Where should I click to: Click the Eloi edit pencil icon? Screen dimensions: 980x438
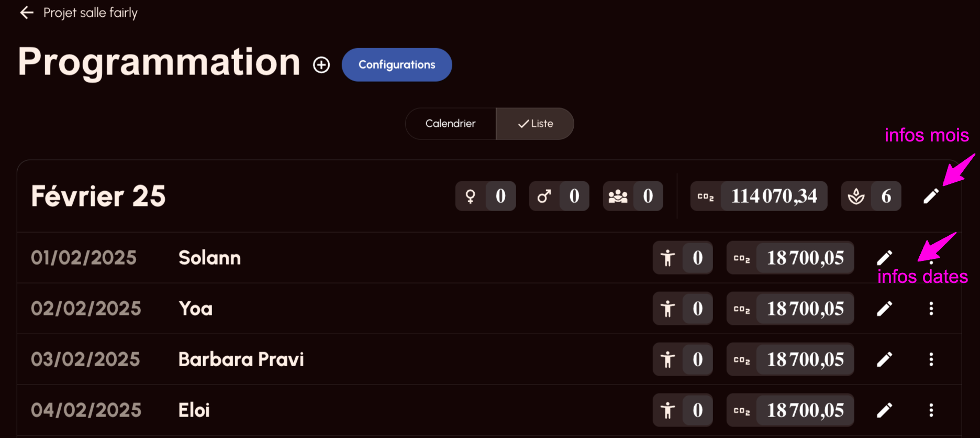pyautogui.click(x=884, y=410)
